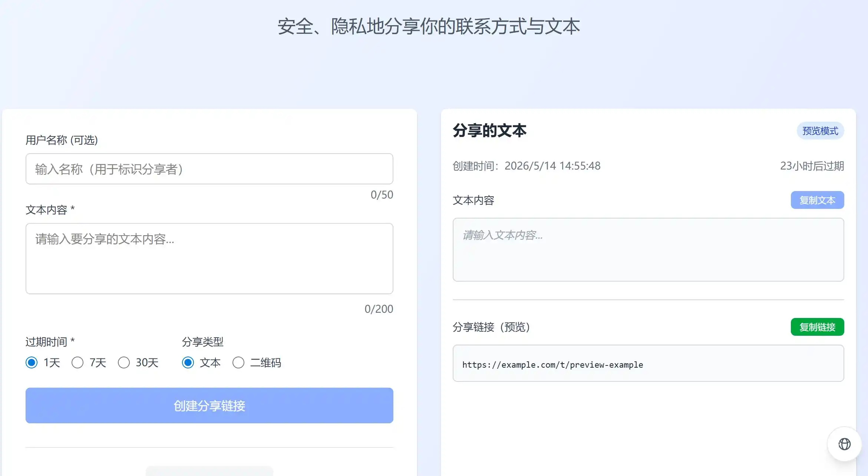Screen dimensions: 868x476
Task: Select the 7天 expiry option
Action: [x=77, y=362]
